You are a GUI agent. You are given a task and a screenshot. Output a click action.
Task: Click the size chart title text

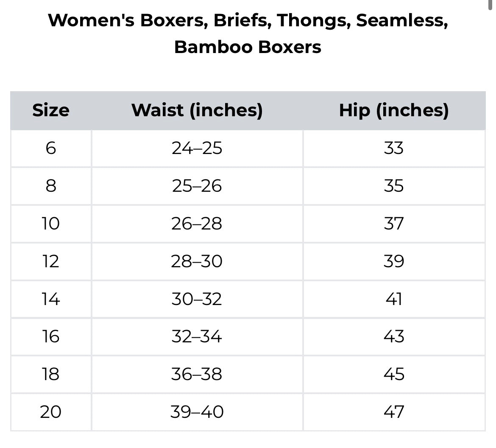pos(248,33)
